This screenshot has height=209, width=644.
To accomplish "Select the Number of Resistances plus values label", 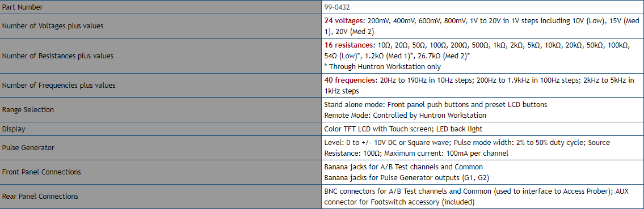I will tap(57, 56).
